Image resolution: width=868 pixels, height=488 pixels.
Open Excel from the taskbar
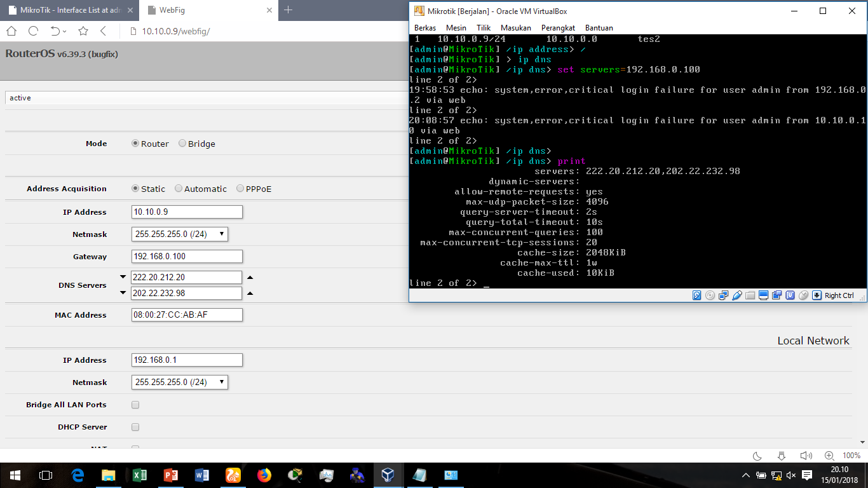[140, 475]
